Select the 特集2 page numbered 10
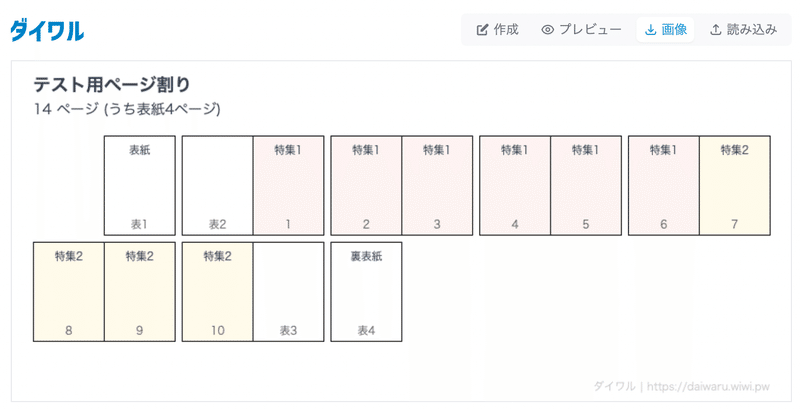This screenshot has width=800, height=409. click(x=217, y=292)
